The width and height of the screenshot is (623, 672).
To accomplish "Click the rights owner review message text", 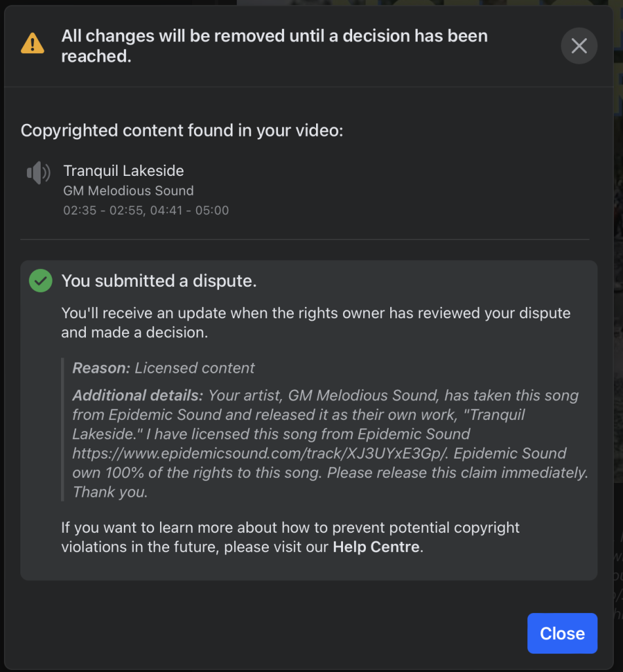I will [315, 323].
